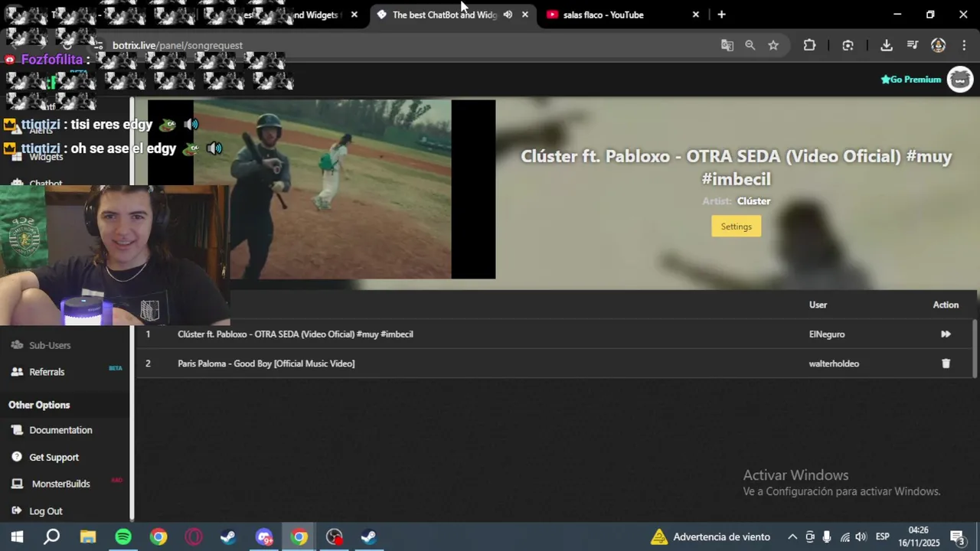This screenshot has width=980, height=551.
Task: Click the Referrals people icon
Action: [x=17, y=372]
